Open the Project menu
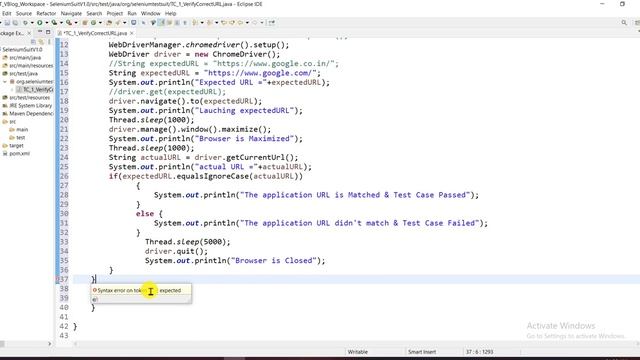 tap(115, 13)
